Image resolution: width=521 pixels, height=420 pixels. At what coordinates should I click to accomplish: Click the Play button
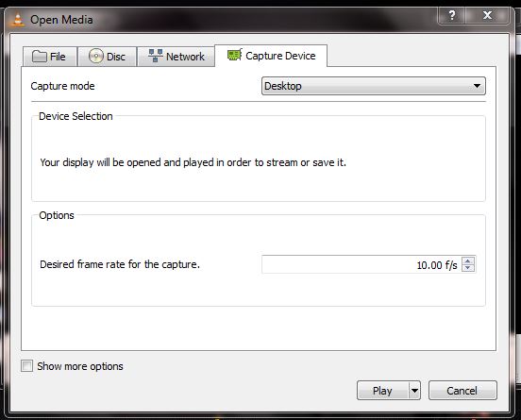(x=383, y=391)
